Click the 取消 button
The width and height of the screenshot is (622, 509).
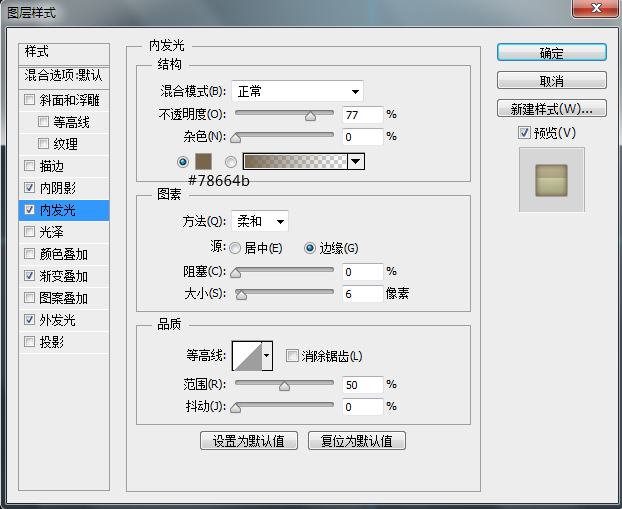551,81
